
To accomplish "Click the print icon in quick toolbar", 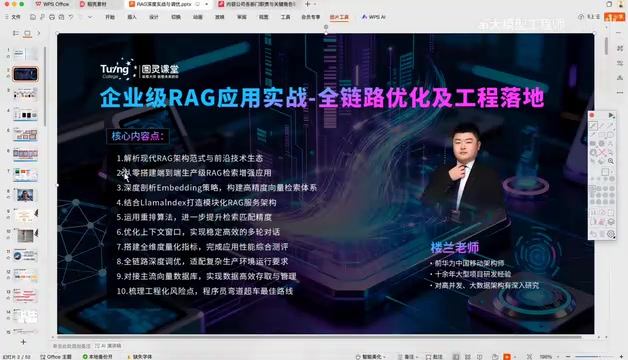I will tap(52, 17).
